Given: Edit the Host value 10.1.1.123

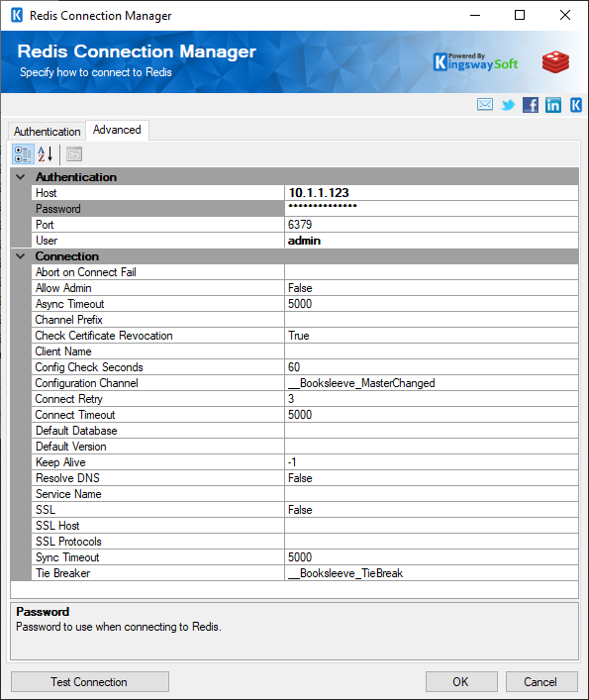Looking at the screenshot, I should [x=432, y=193].
